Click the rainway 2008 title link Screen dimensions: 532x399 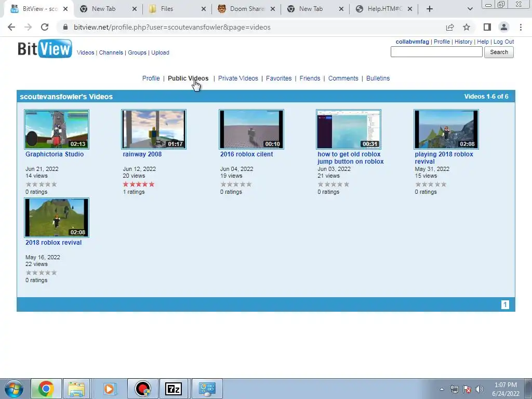pyautogui.click(x=142, y=154)
